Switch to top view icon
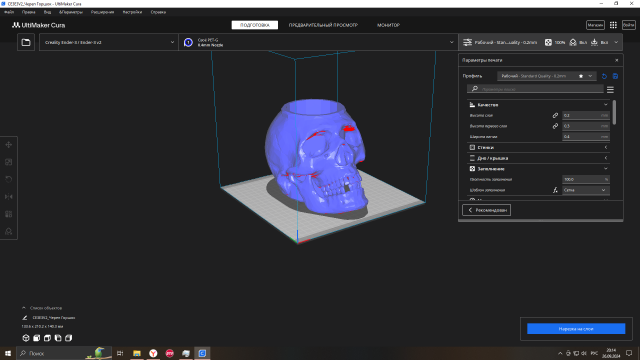Screen dimensions: 640x360 pos(47,338)
